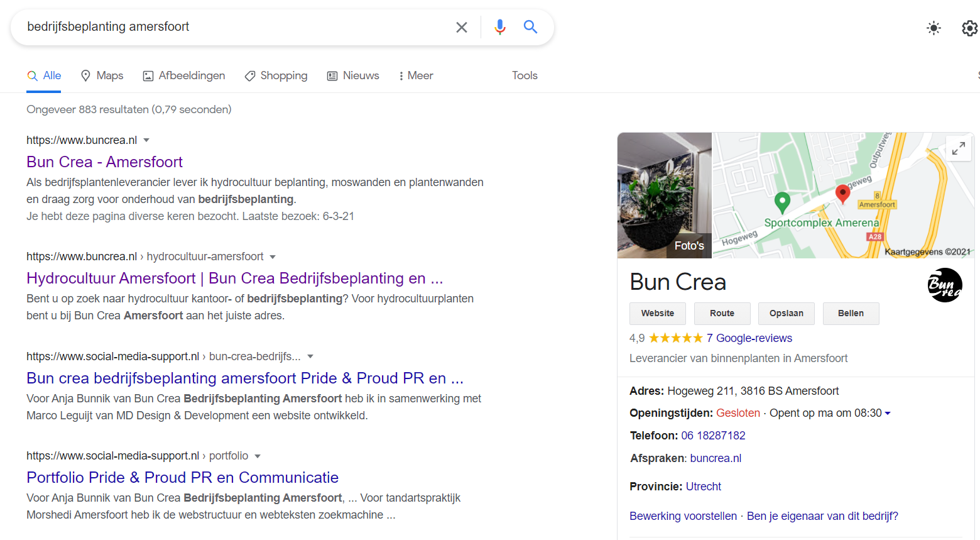Open Portfolio Pride & Proud PR en Communicatie
The height and width of the screenshot is (540, 980).
[x=183, y=478]
